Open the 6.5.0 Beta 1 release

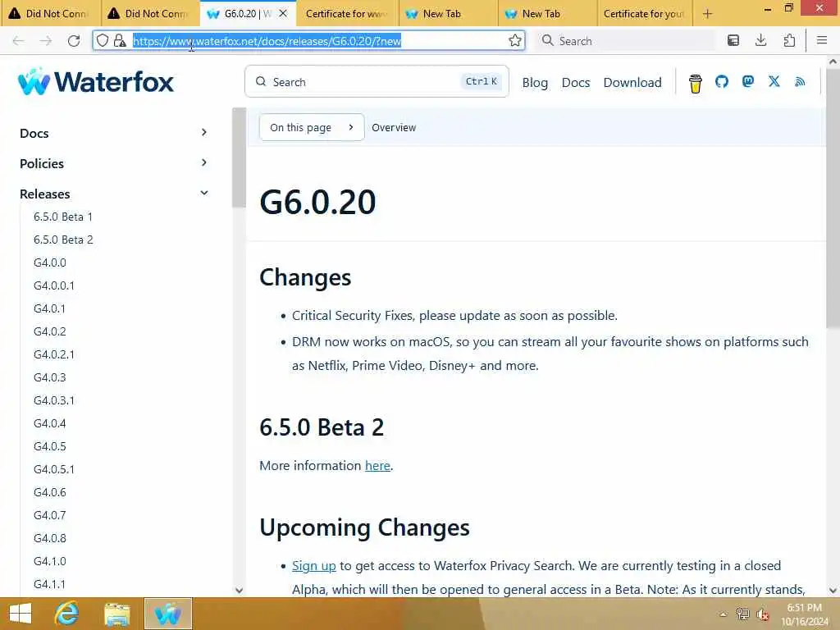63,217
